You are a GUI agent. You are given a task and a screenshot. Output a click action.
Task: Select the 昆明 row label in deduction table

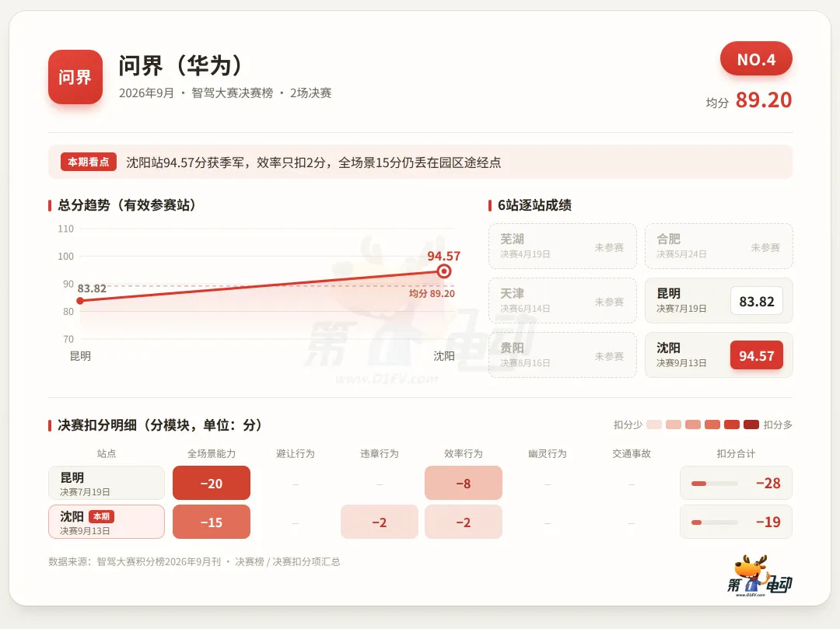tap(107, 483)
